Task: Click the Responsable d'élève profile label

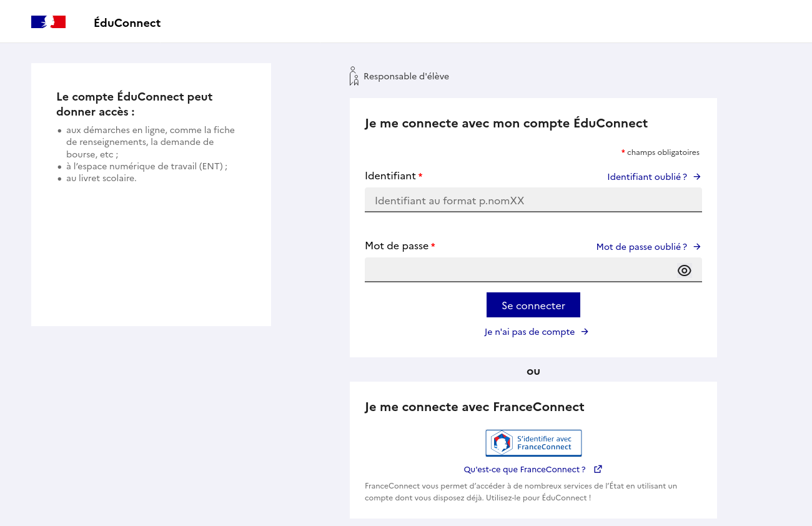Action: (406, 76)
